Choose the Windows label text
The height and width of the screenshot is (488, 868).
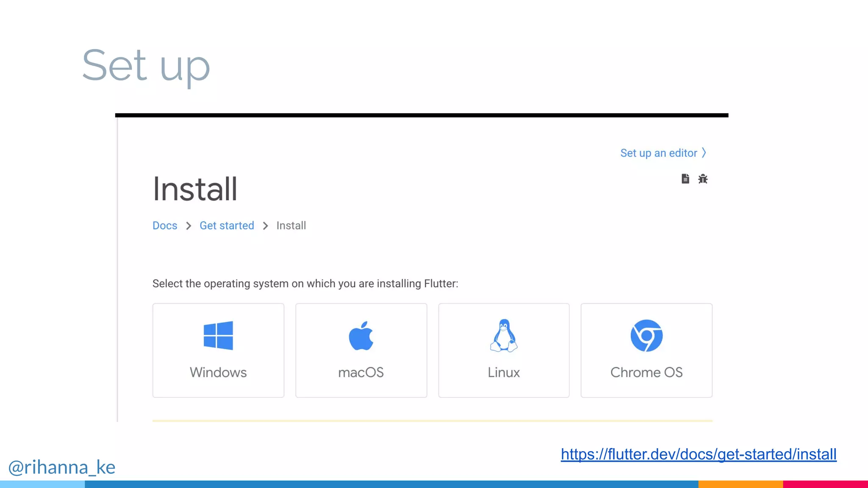[218, 372]
